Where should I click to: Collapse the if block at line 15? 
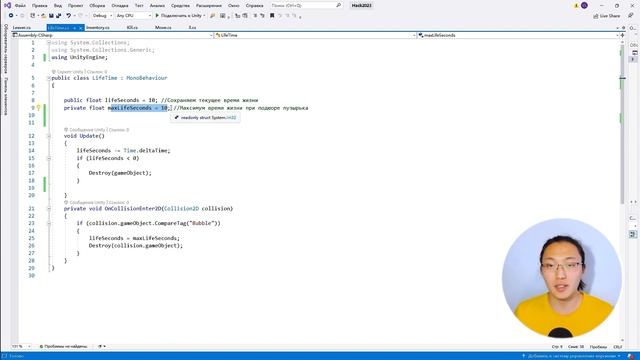49,158
